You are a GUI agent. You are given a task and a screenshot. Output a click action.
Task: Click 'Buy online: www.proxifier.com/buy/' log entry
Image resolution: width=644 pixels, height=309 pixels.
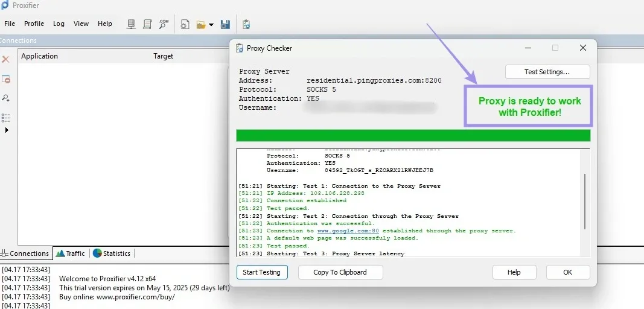pos(117,297)
